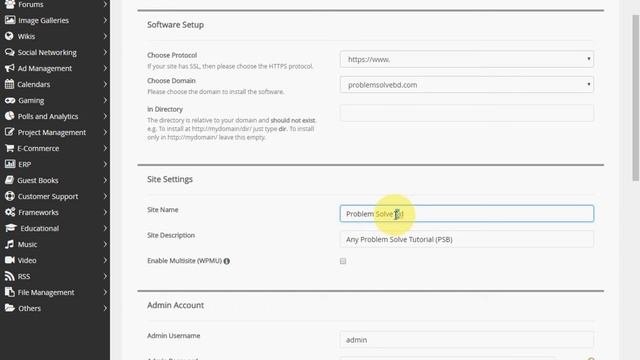This screenshot has height=360, width=640.
Task: Click the Polls and Analytics pie icon
Action: (x=9, y=116)
